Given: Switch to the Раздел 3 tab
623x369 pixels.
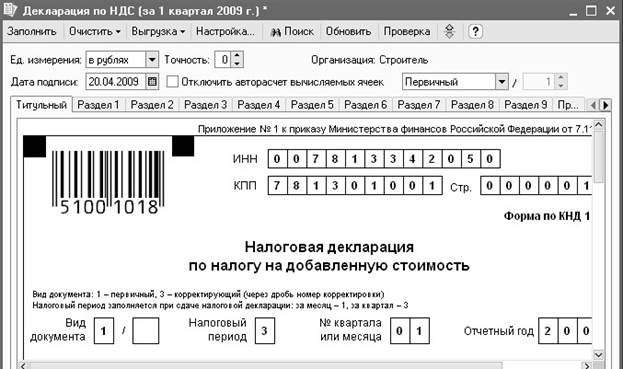Looking at the screenshot, I should pos(205,105).
